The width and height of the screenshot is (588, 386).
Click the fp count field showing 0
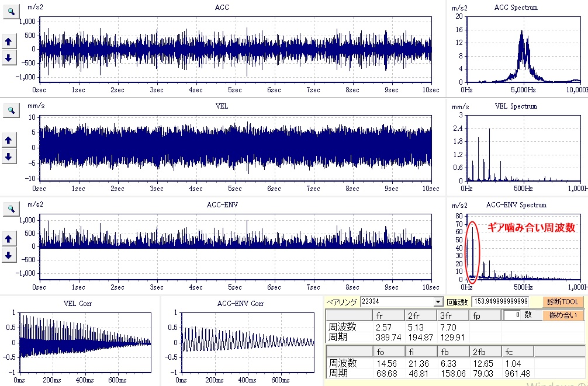[513, 315]
